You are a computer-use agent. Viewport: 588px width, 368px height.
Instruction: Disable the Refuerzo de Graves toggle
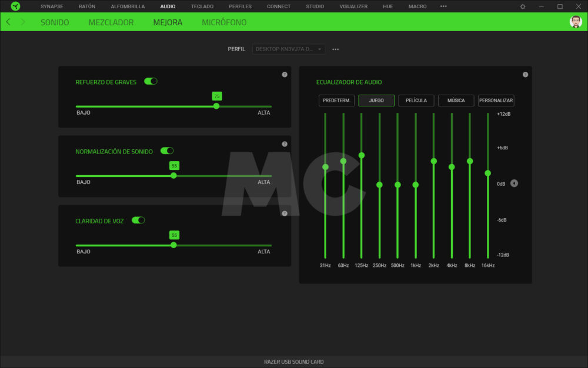151,82
